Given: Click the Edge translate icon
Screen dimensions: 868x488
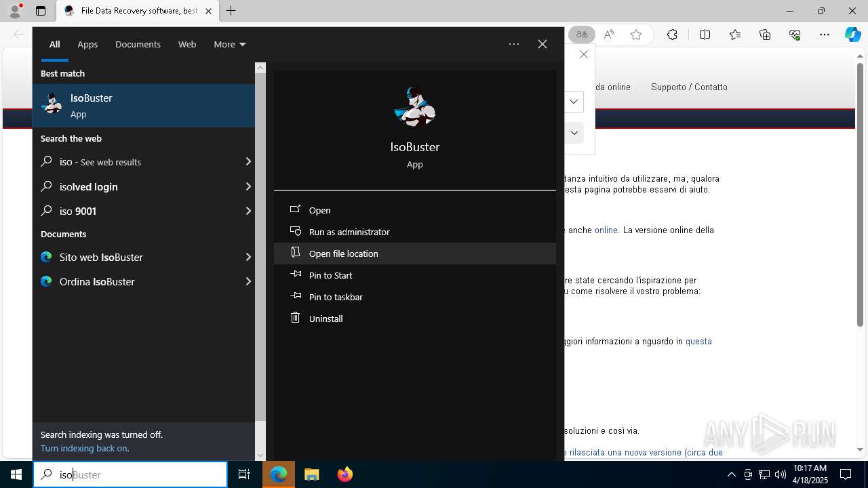Looking at the screenshot, I should pyautogui.click(x=582, y=35).
